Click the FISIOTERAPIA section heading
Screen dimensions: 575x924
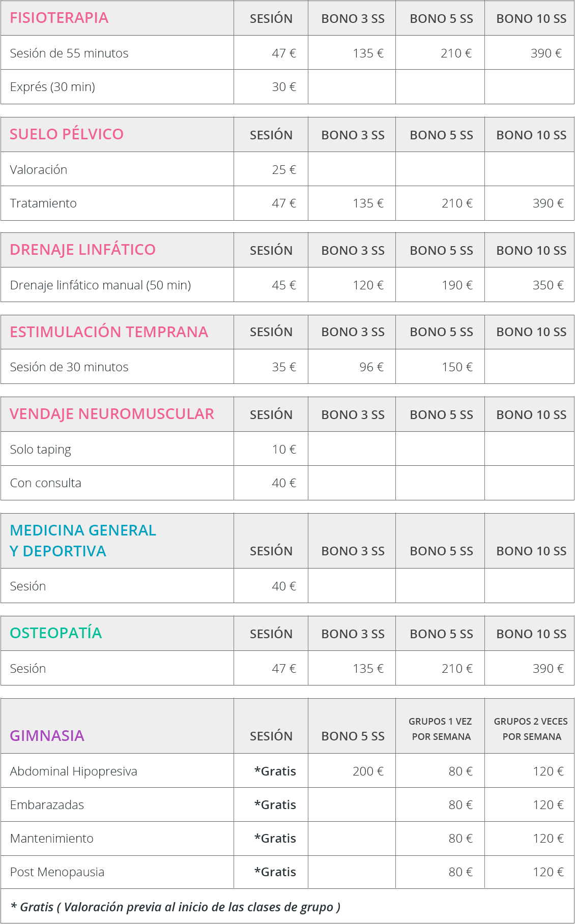[x=59, y=18]
